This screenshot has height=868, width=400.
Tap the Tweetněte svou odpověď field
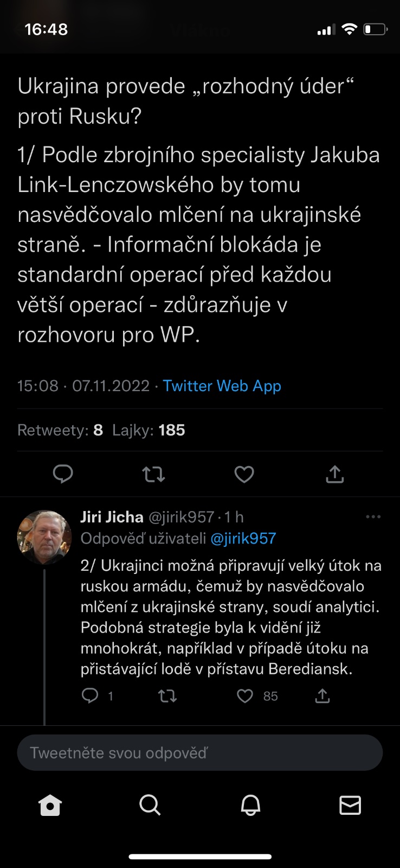tap(200, 752)
